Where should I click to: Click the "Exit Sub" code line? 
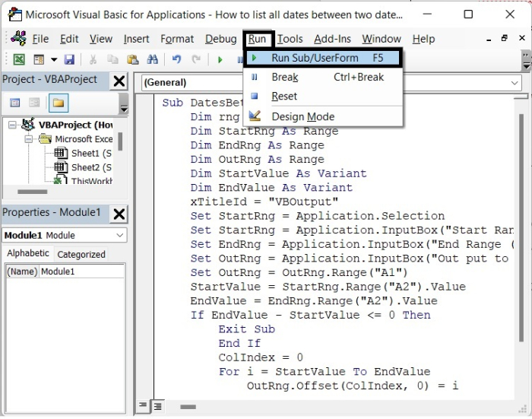(247, 329)
